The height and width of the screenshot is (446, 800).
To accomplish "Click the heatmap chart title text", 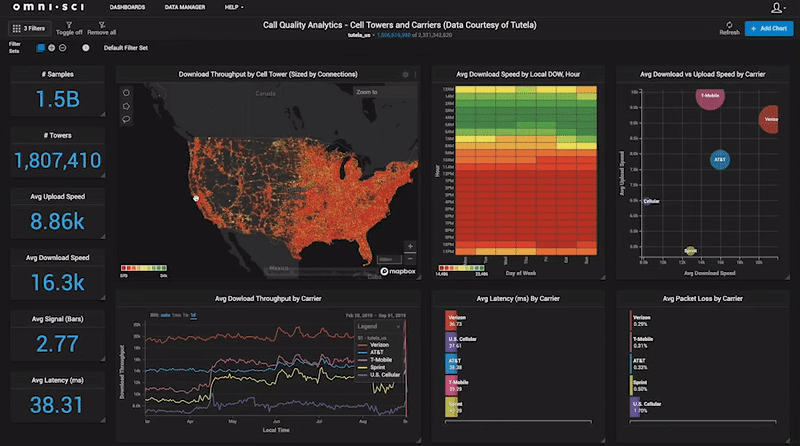I will pos(518,75).
